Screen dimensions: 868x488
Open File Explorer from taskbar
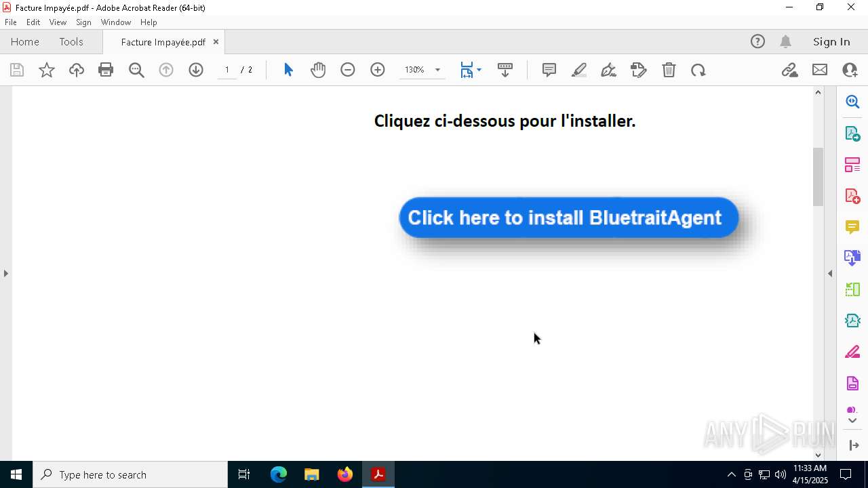pyautogui.click(x=312, y=474)
